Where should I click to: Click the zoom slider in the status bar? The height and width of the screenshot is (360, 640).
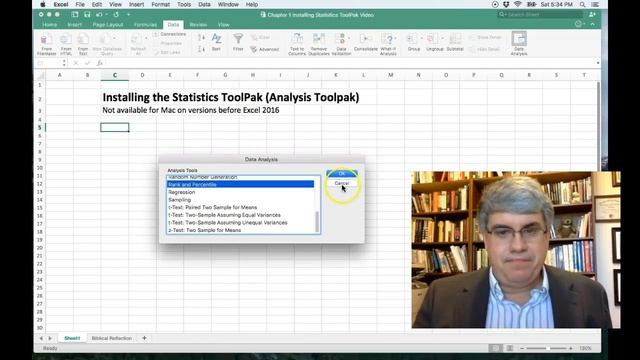pos(547,348)
